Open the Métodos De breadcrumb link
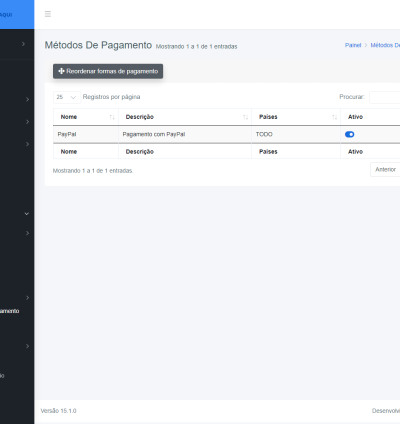This screenshot has width=400, height=424. (385, 45)
